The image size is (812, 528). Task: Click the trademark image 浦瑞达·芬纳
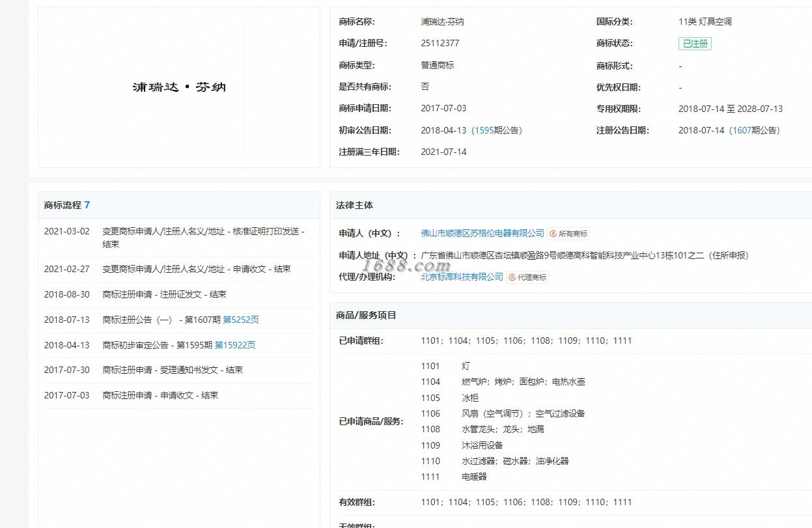(179, 87)
